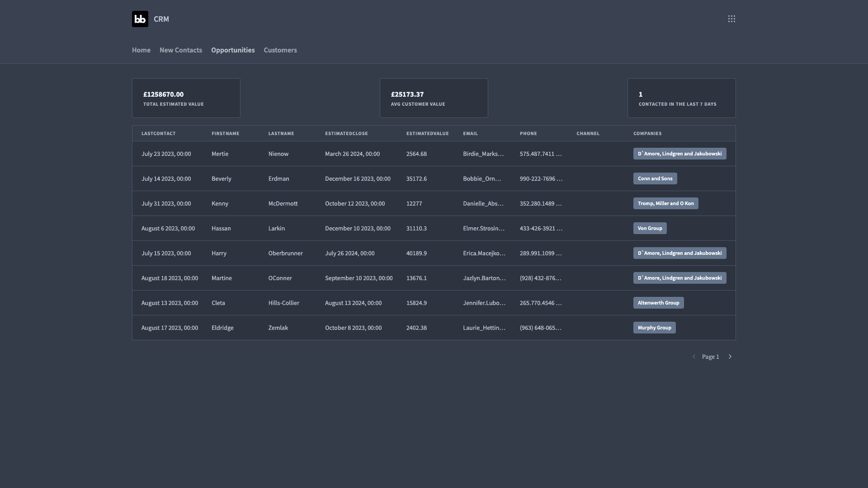868x488 pixels.
Task: Click the Total Estimated Value card
Action: (186, 98)
